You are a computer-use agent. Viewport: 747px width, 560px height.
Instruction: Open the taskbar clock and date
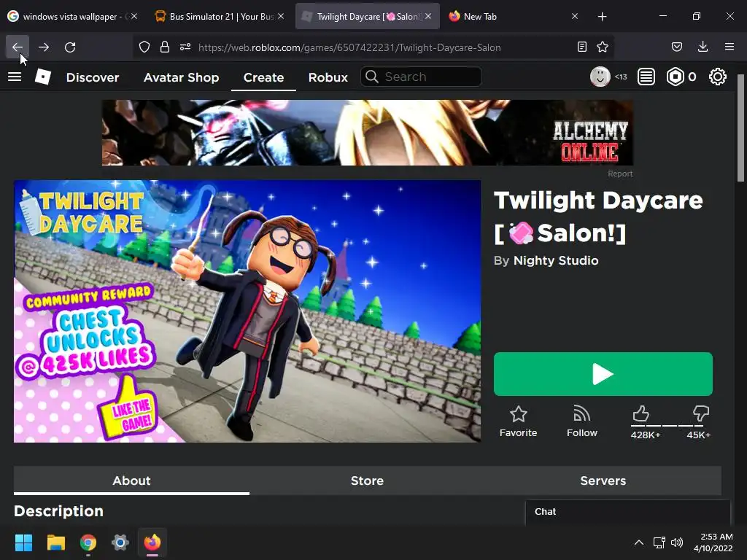[713, 542]
